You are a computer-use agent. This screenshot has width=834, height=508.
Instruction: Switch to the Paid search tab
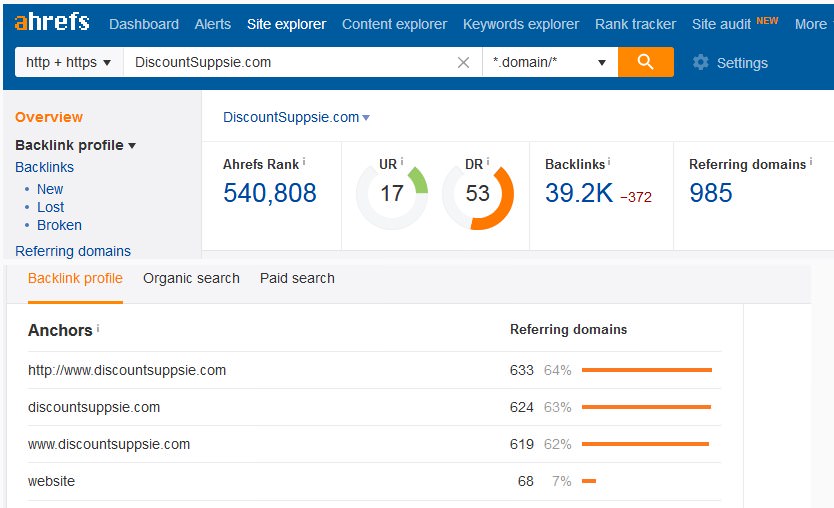297,278
